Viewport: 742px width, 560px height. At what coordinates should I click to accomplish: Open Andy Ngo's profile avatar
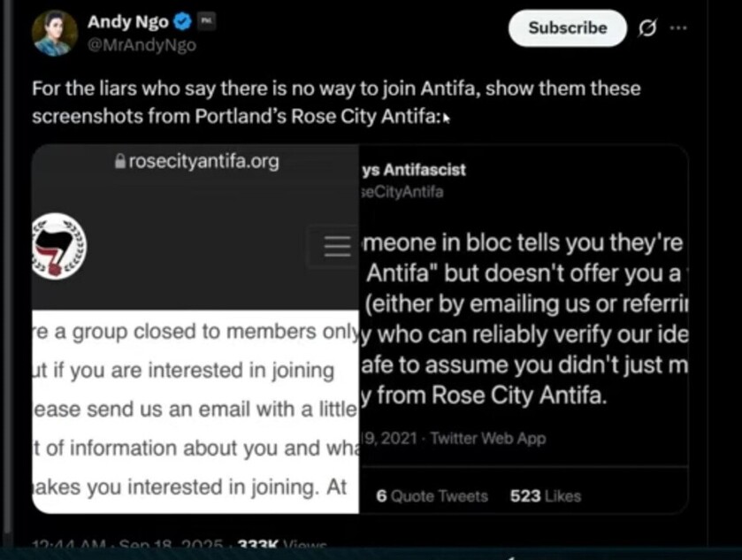coord(55,34)
